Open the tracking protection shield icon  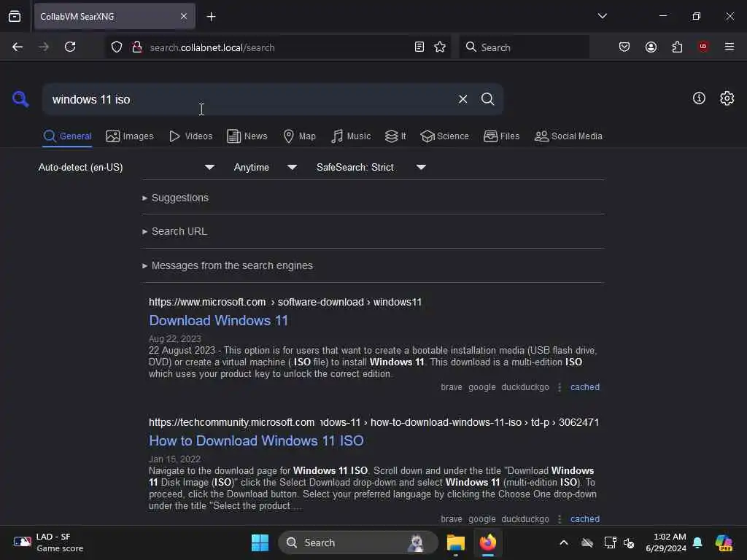[x=117, y=47]
